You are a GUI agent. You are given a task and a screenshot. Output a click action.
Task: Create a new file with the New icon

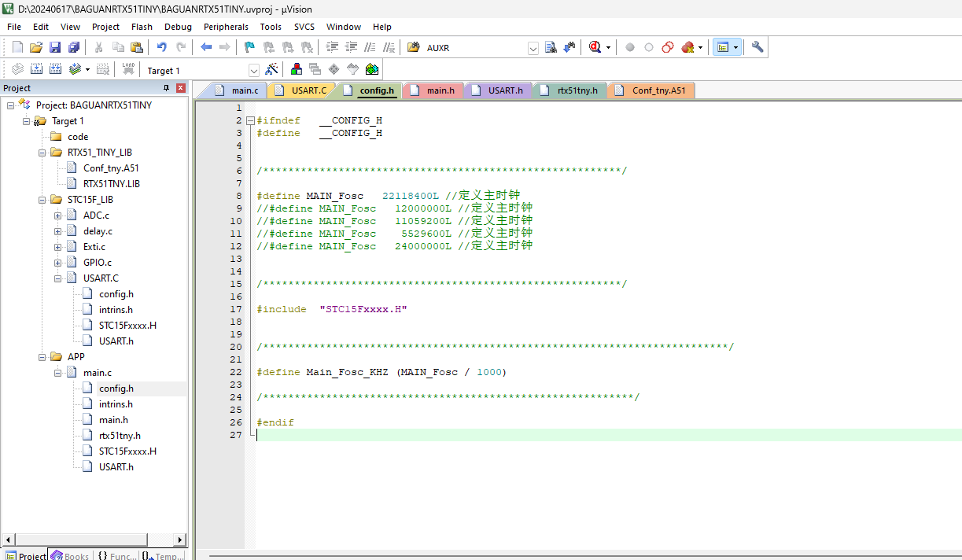[x=17, y=47]
